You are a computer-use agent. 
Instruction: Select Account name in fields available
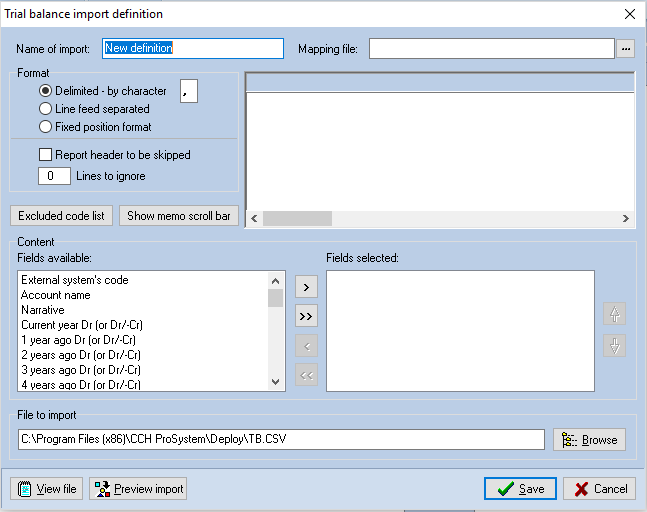(56, 295)
